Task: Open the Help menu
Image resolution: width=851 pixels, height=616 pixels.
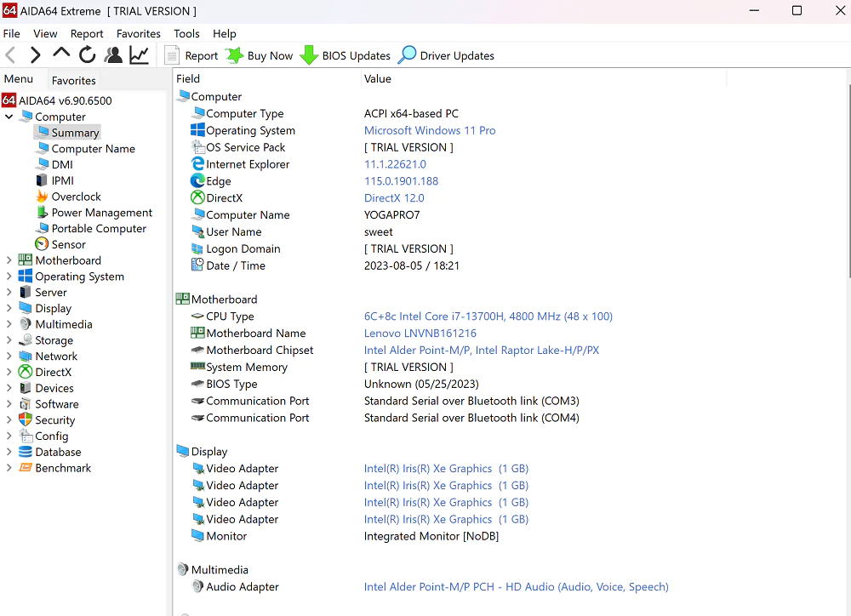Action: [x=224, y=34]
